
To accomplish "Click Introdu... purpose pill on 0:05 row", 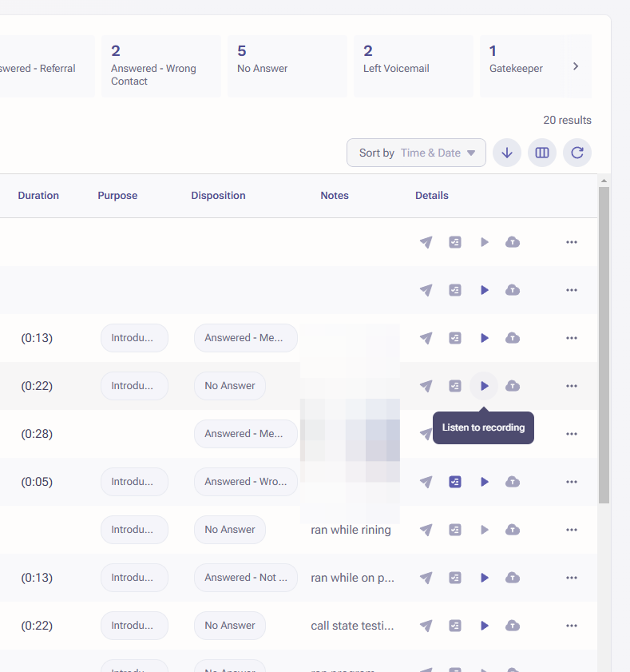I will coord(134,482).
